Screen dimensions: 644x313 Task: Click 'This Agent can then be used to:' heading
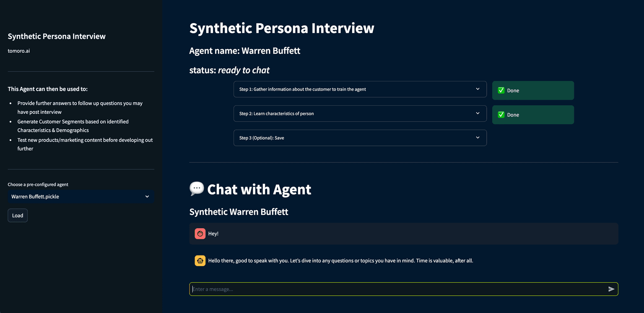pyautogui.click(x=48, y=89)
